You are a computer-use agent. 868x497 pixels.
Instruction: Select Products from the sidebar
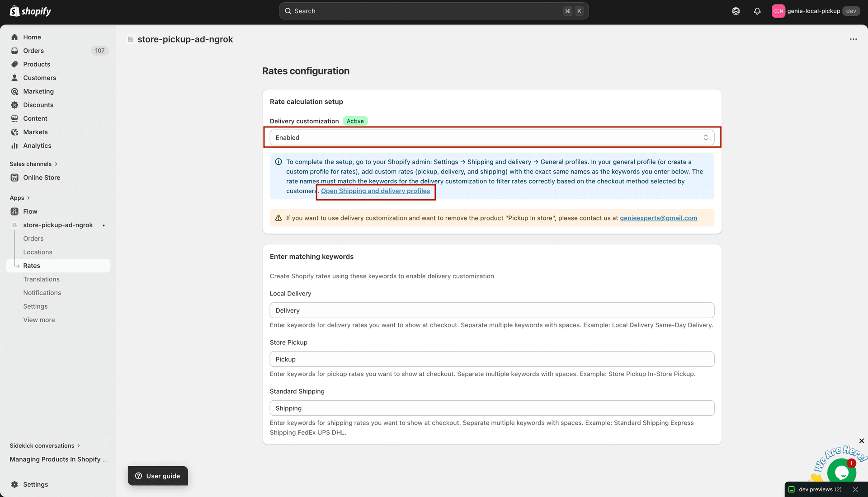[37, 64]
